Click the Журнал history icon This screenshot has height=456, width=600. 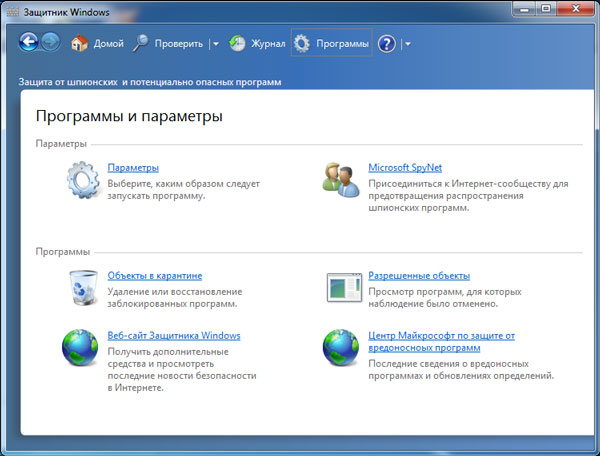(x=237, y=43)
